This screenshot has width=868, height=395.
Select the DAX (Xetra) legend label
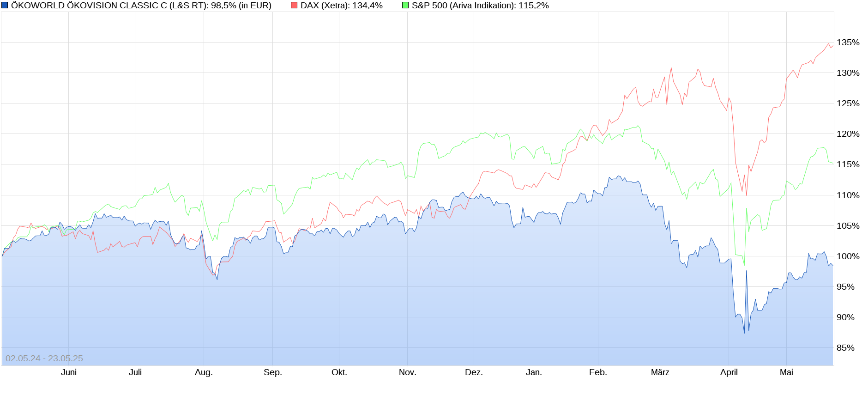click(342, 6)
